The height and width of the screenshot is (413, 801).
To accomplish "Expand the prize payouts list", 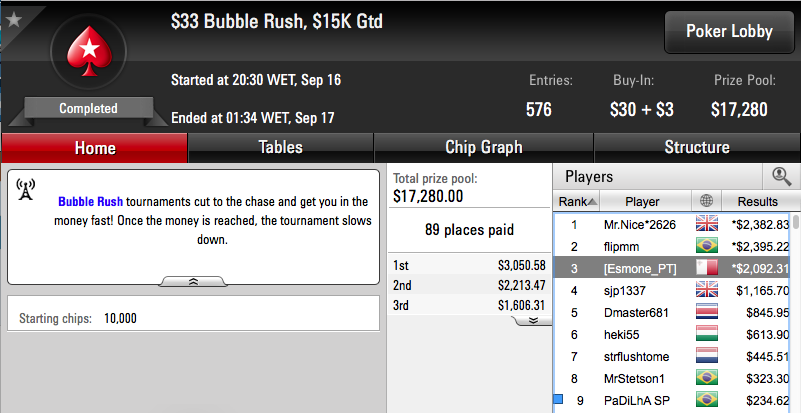I will click(533, 320).
